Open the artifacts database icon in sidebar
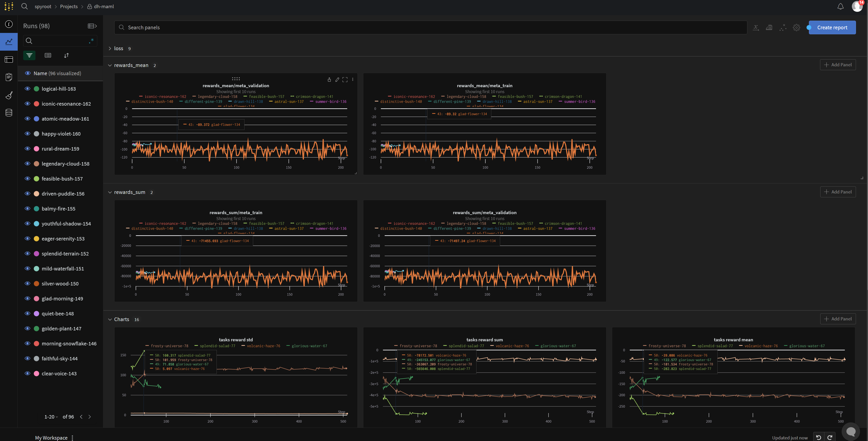The height and width of the screenshot is (441, 868). click(9, 113)
